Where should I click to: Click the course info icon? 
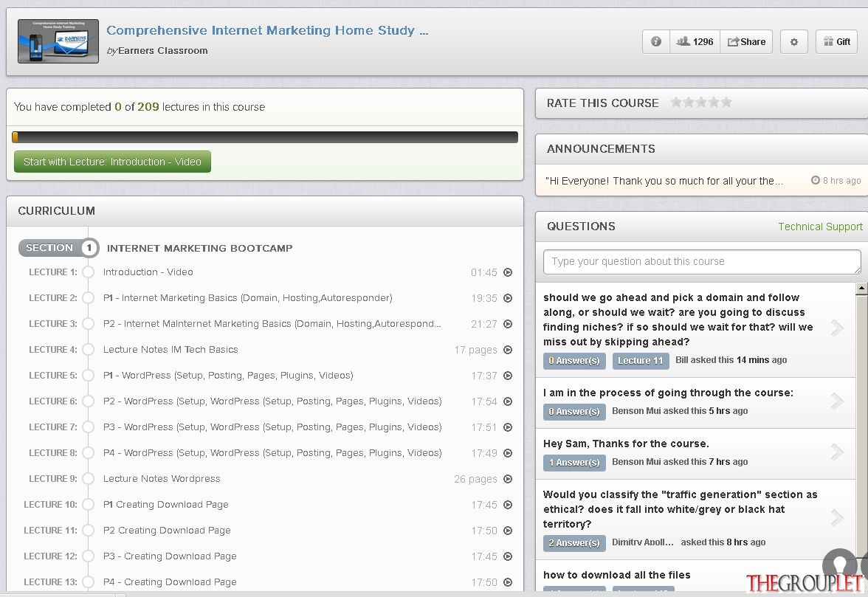656,41
